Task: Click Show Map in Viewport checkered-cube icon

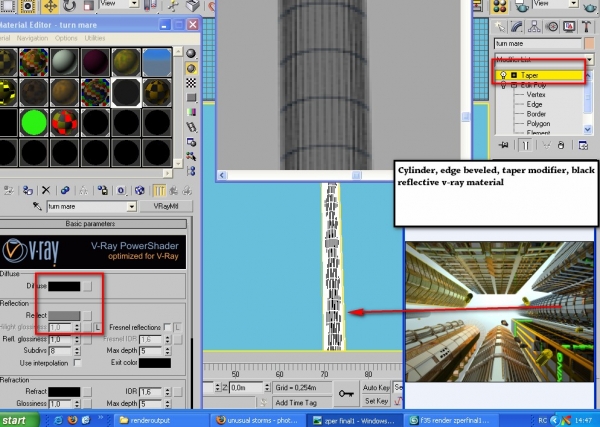Action: (x=140, y=190)
